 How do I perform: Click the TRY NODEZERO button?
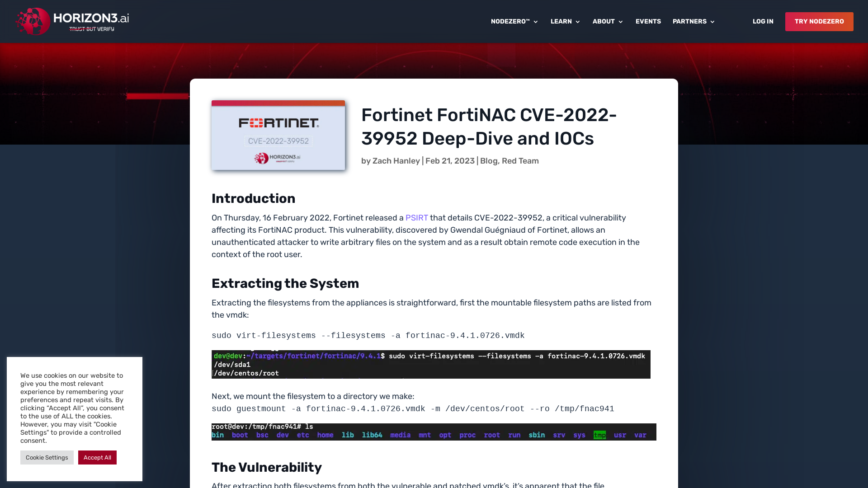pos(819,22)
